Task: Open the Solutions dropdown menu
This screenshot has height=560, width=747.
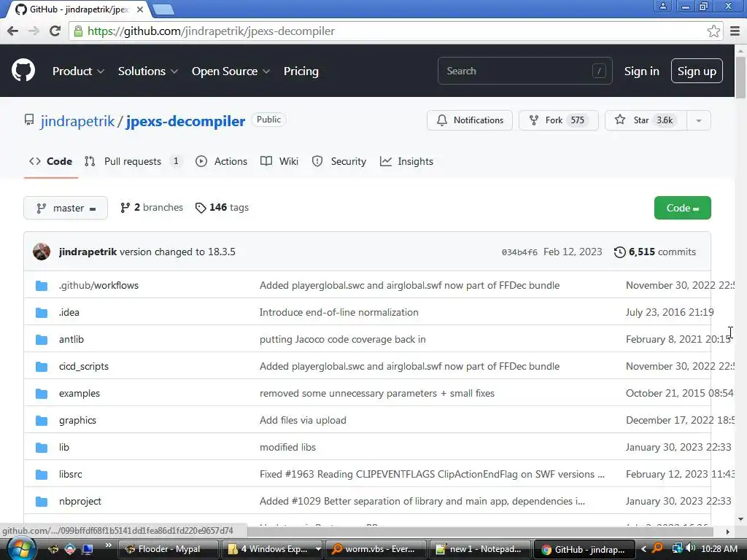Action: click(x=147, y=71)
